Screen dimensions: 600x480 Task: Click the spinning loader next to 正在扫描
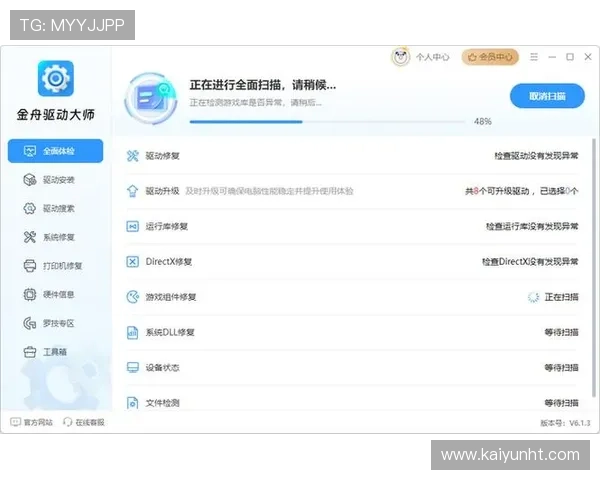pyautogui.click(x=533, y=297)
